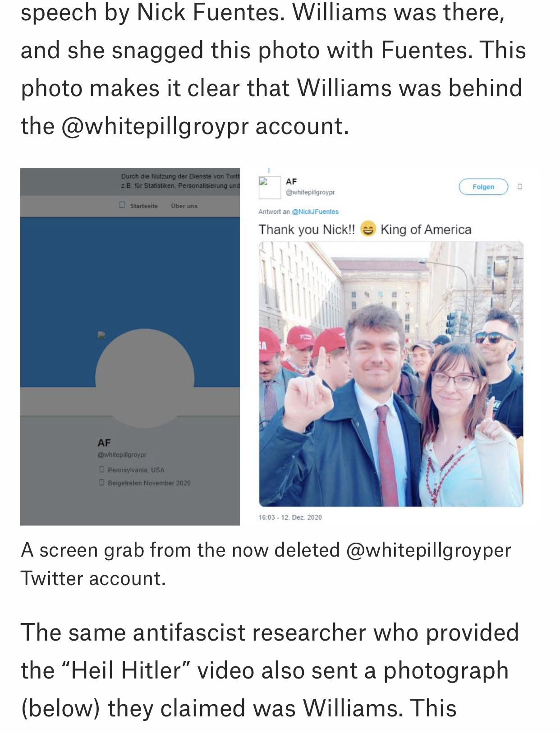The image size is (560, 734).
Task: Click the Pennsylvania, USA location icon
Action: coord(101,470)
